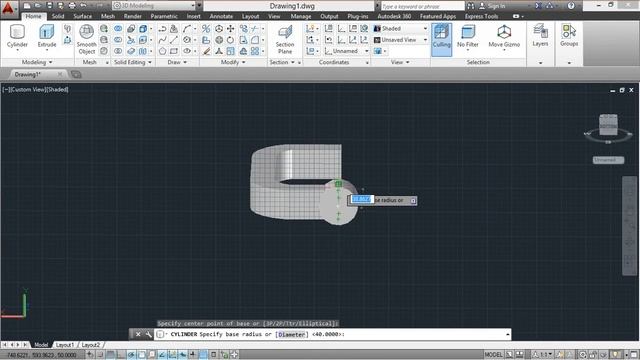Expand the Modeling panel

click(x=37, y=62)
